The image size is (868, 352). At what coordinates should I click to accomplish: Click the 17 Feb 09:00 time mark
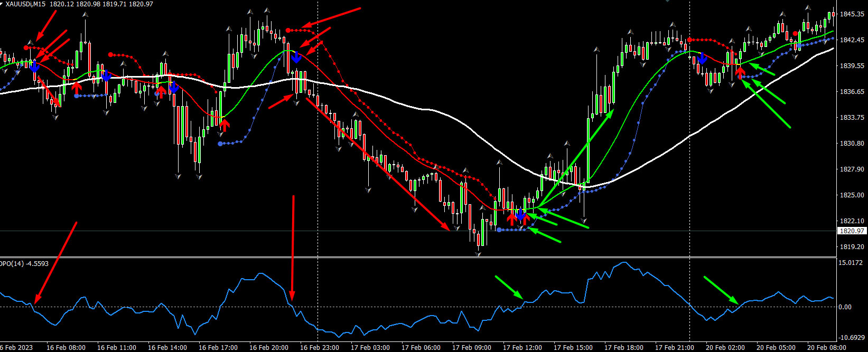pos(472,348)
